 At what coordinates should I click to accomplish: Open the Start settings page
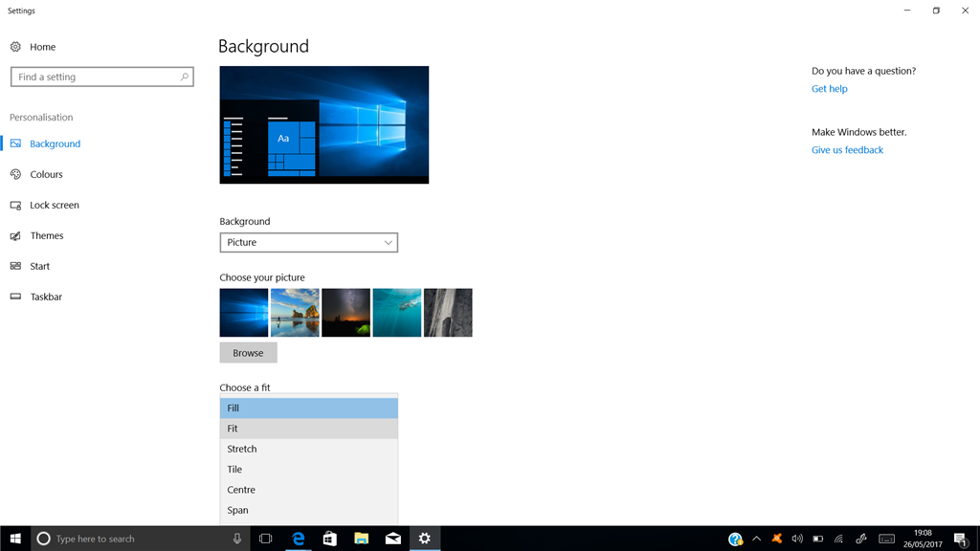[x=39, y=266]
